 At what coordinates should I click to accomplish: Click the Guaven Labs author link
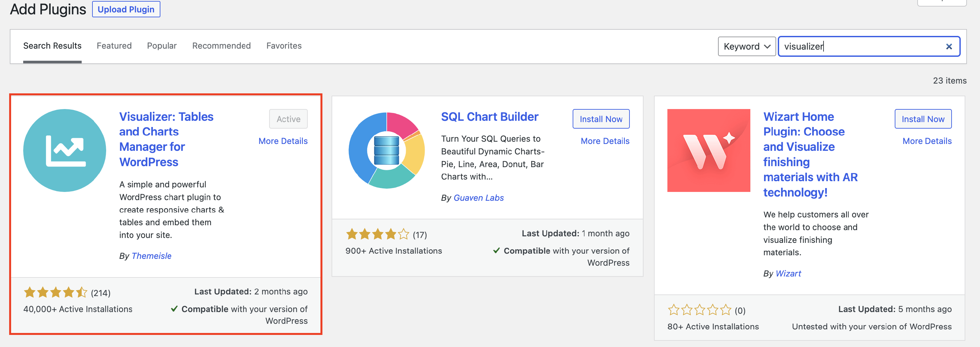click(x=478, y=197)
